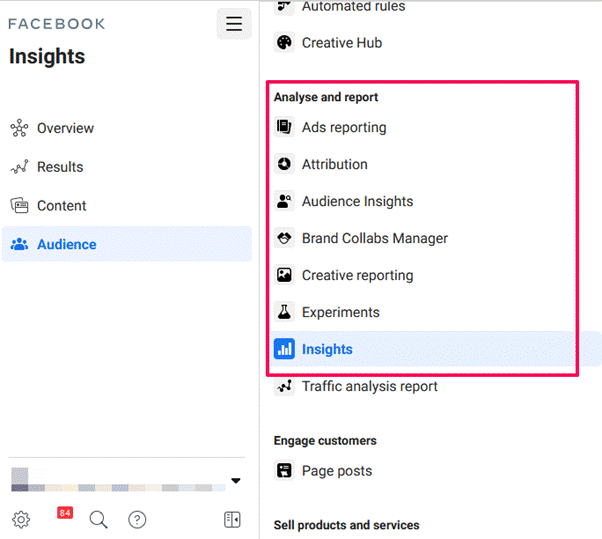Click the Experiments flask icon

tap(284, 313)
